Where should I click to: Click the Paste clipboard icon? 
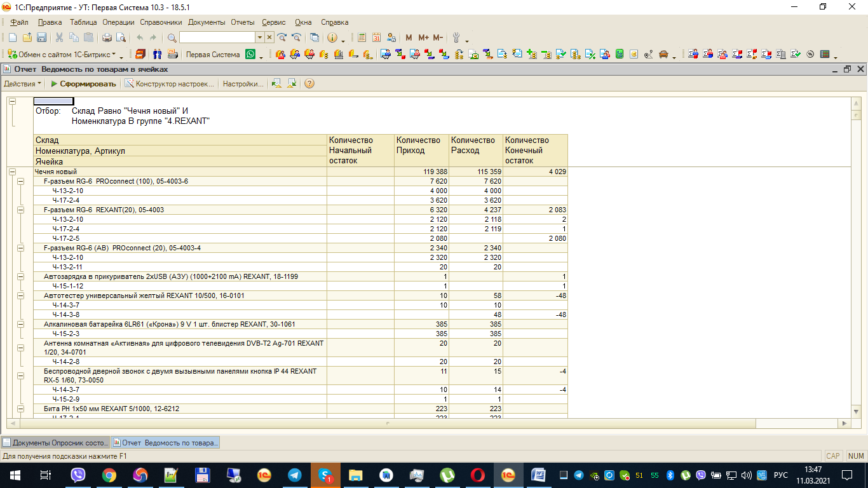(x=89, y=37)
